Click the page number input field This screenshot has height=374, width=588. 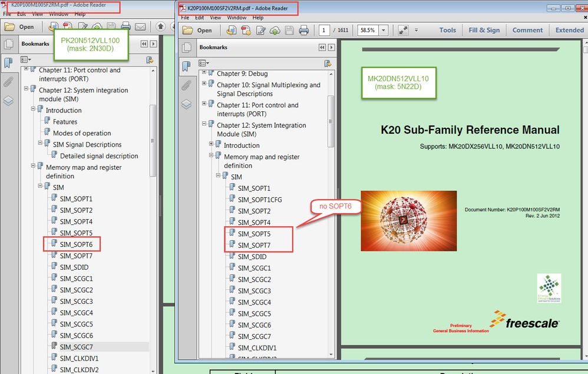324,31
